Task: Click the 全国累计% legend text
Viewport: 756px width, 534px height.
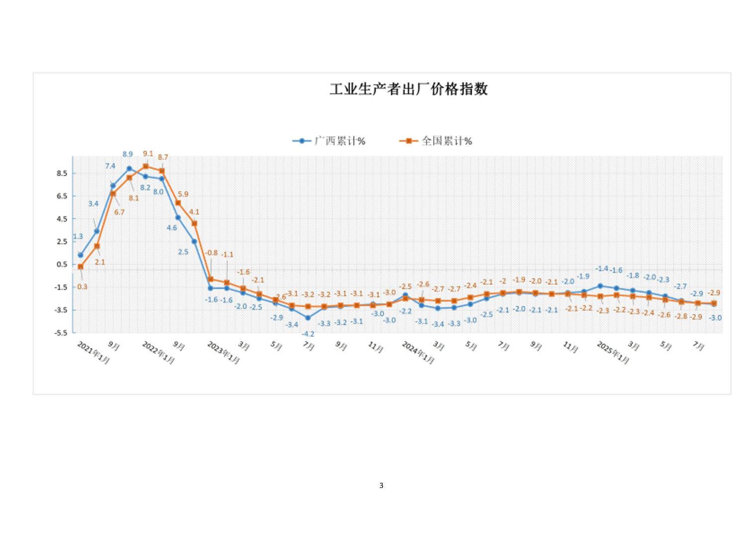Action: click(x=447, y=141)
